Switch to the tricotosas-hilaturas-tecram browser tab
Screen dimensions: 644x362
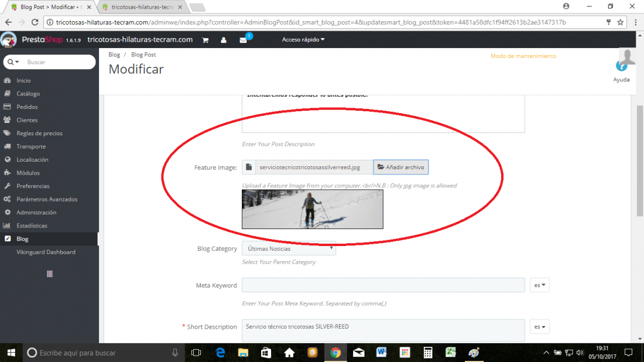tap(142, 7)
